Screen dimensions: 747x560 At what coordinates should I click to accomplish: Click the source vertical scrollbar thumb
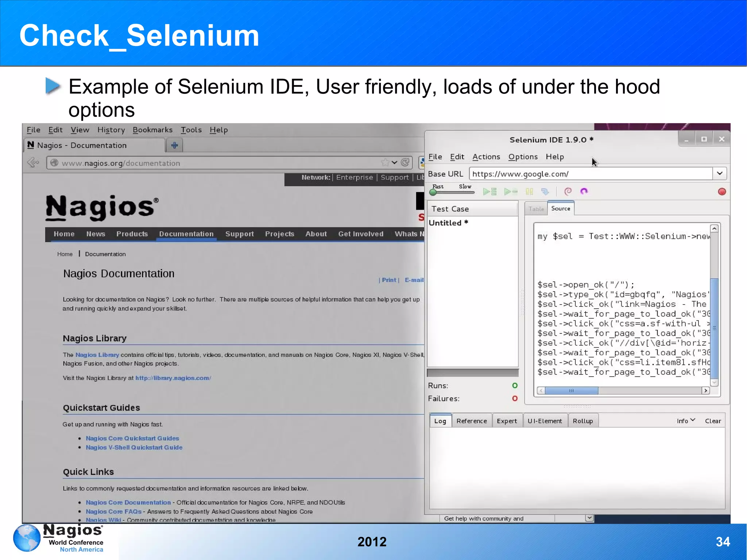715,328
